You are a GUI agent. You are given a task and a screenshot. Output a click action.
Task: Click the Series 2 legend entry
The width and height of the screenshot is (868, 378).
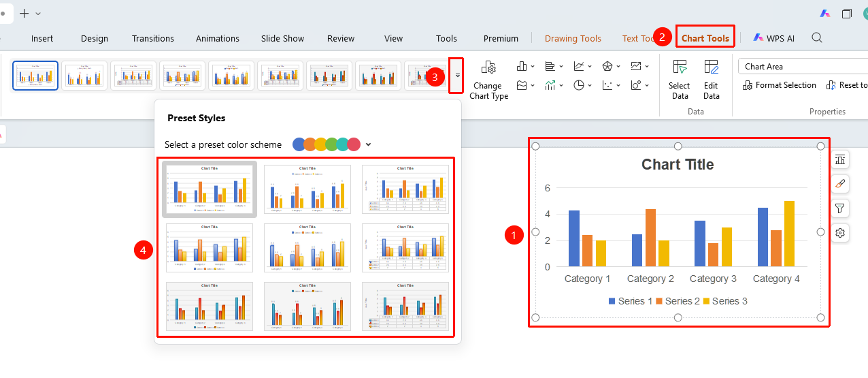pos(678,301)
